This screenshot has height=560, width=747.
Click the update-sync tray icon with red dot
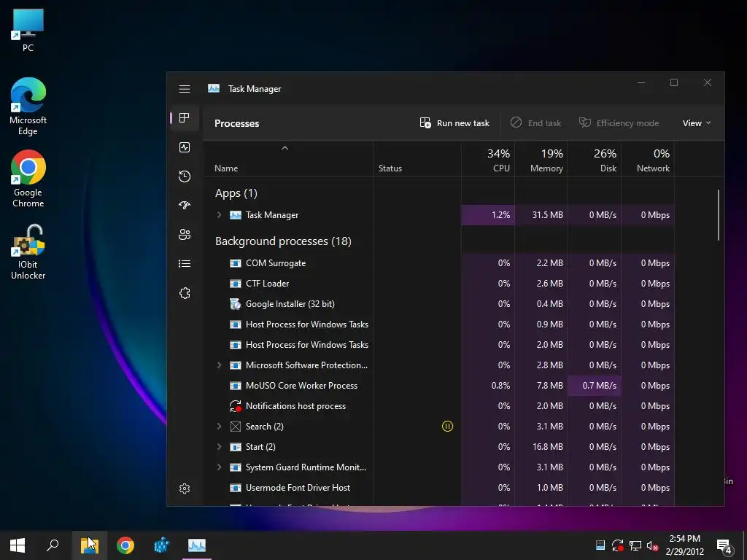tap(618, 545)
